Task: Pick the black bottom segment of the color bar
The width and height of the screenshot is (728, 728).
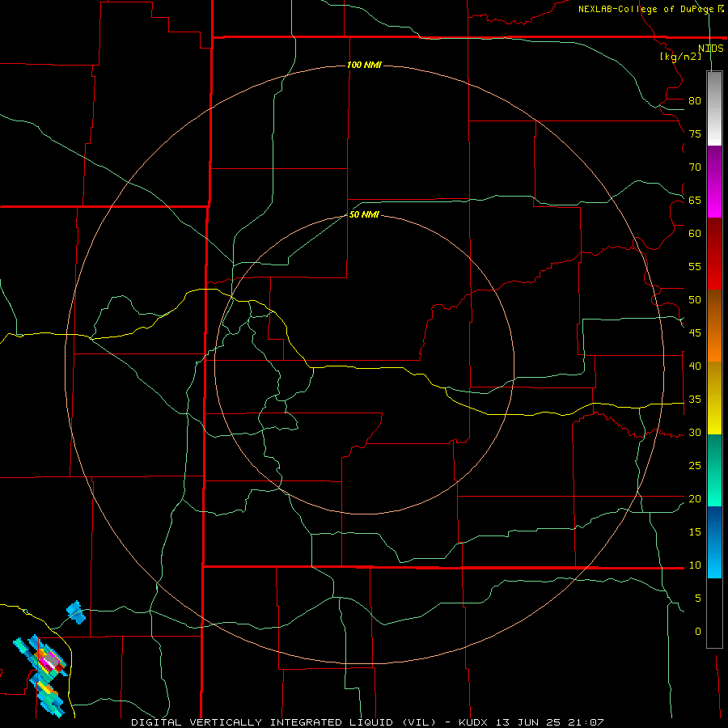Action: coord(714,612)
